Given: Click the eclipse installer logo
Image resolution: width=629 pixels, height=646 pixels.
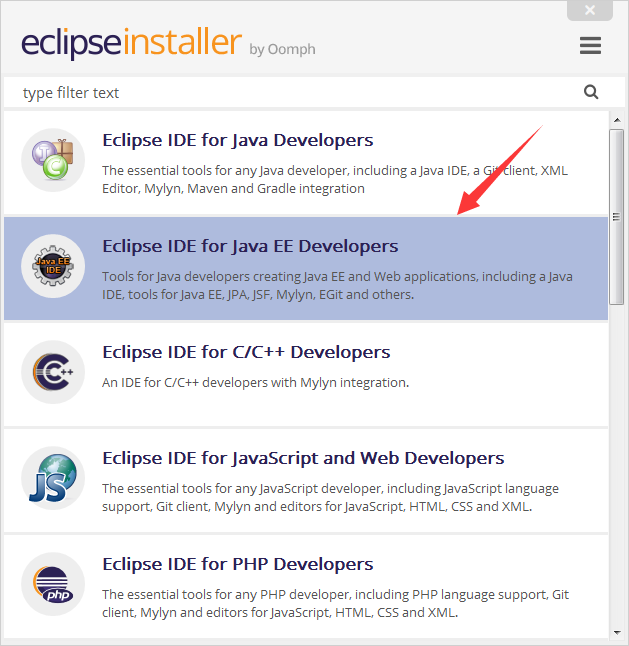Looking at the screenshot, I should (131, 43).
